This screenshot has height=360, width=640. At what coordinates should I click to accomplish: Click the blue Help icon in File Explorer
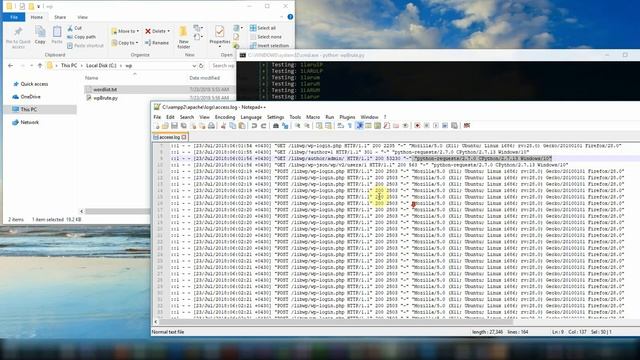point(290,17)
